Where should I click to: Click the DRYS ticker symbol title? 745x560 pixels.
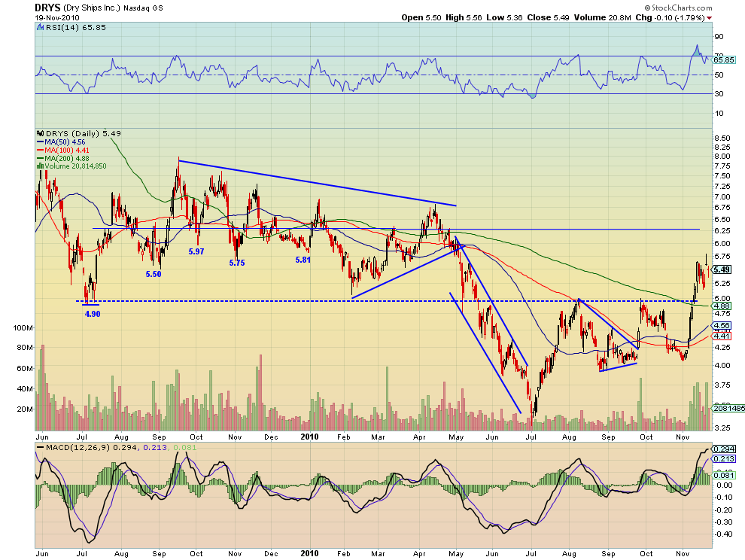[x=47, y=8]
